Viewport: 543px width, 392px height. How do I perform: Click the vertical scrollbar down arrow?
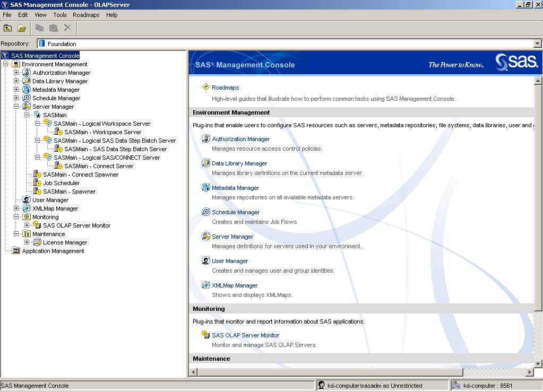point(538,364)
